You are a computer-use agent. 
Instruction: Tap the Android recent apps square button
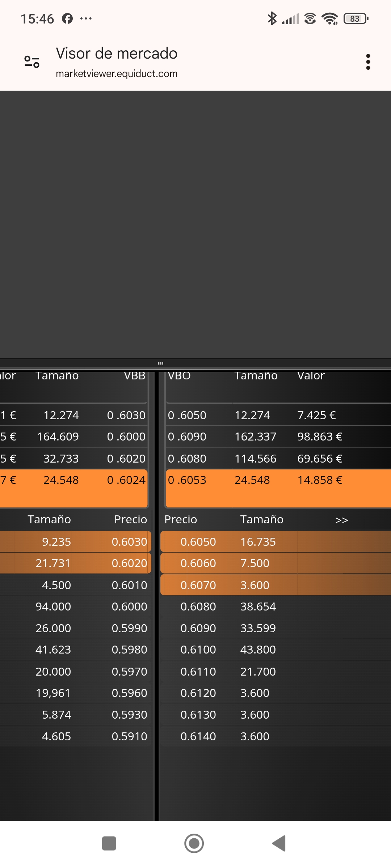pos(109,843)
